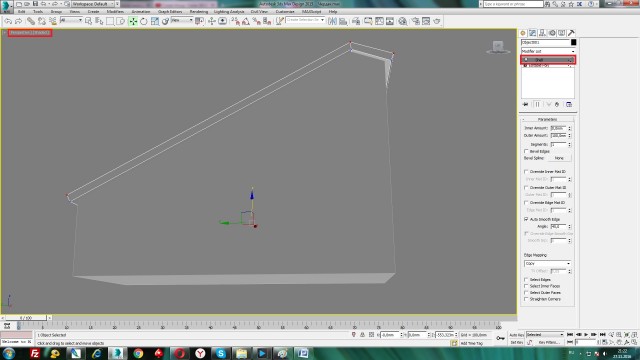
Task: Open the Material Editor
Action: (402, 21)
